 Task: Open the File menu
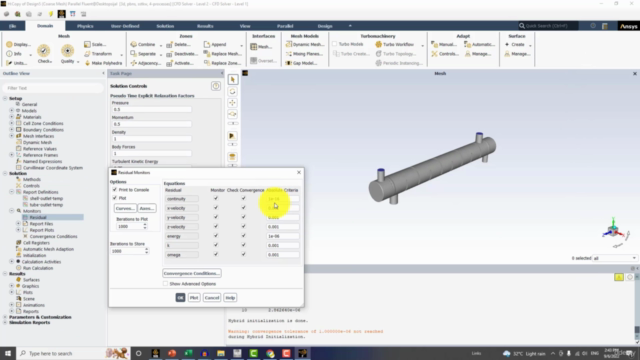point(13,26)
